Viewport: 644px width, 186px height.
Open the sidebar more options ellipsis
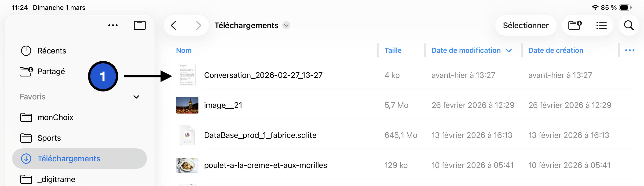tap(113, 25)
